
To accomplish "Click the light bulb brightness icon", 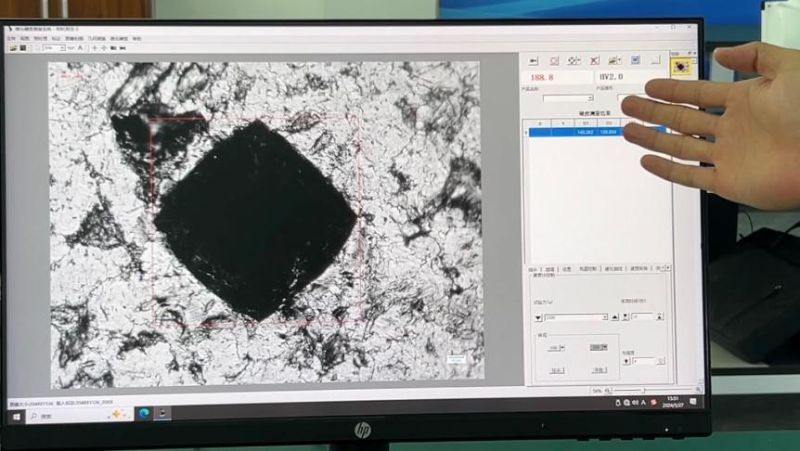I will (x=661, y=361).
